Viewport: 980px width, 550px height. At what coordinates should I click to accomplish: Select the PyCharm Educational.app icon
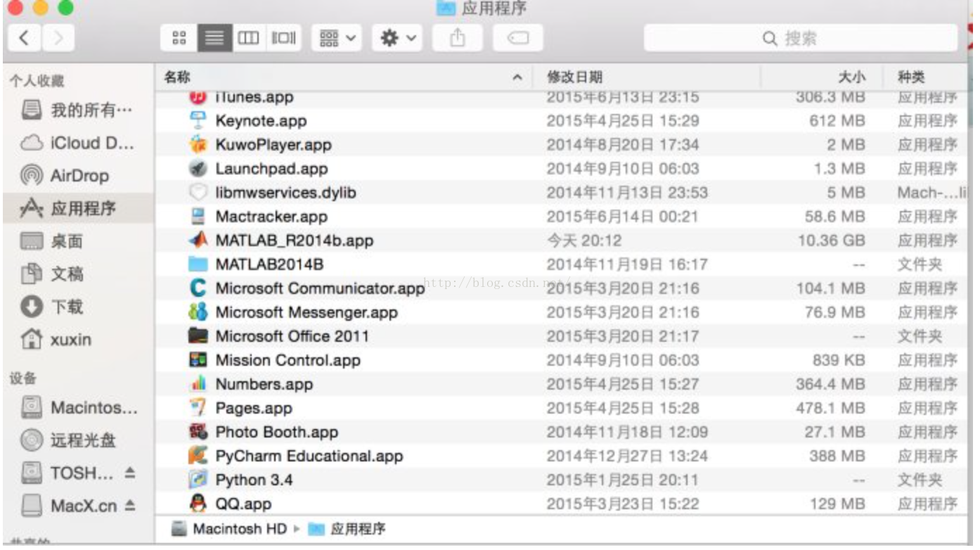point(198,456)
